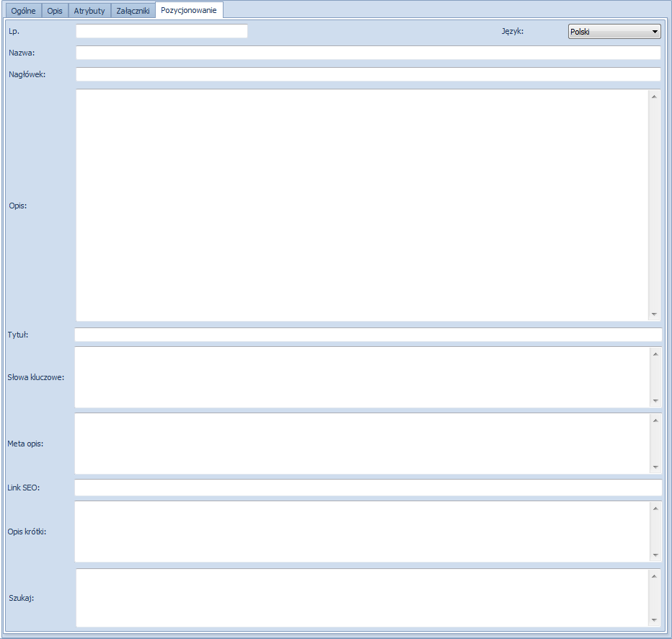Click inside the Szukaj text area

click(x=362, y=598)
